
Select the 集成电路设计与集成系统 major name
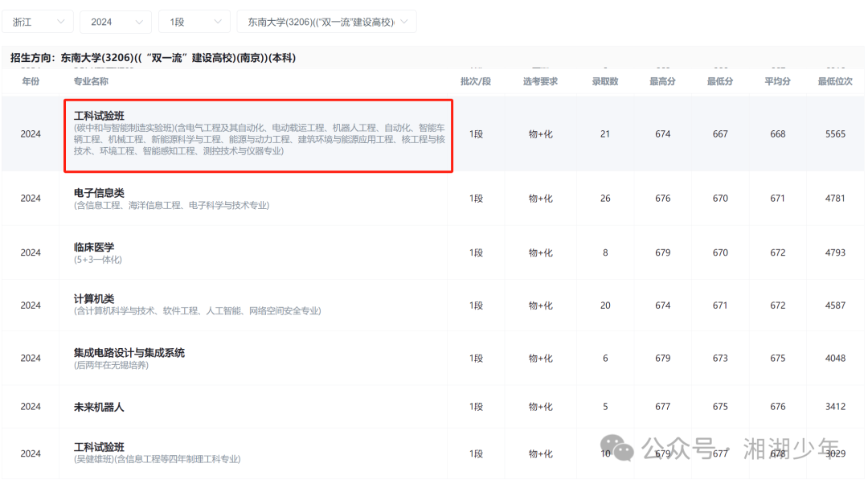(129, 353)
